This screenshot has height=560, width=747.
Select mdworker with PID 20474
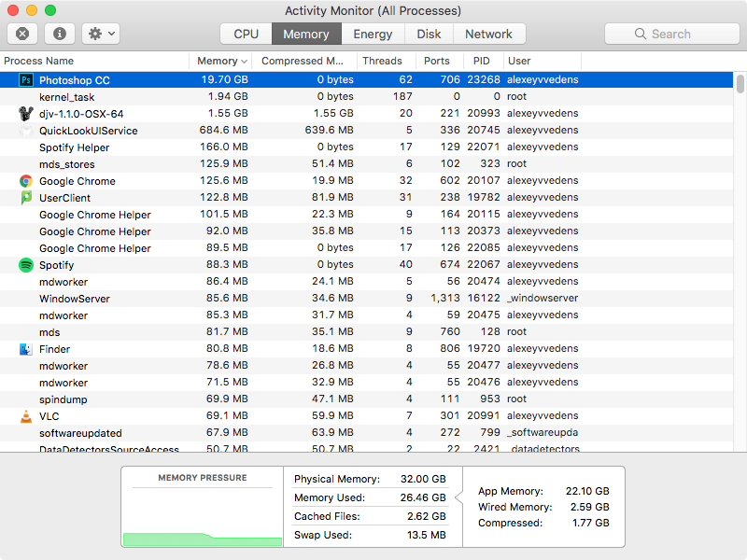click(x=366, y=282)
